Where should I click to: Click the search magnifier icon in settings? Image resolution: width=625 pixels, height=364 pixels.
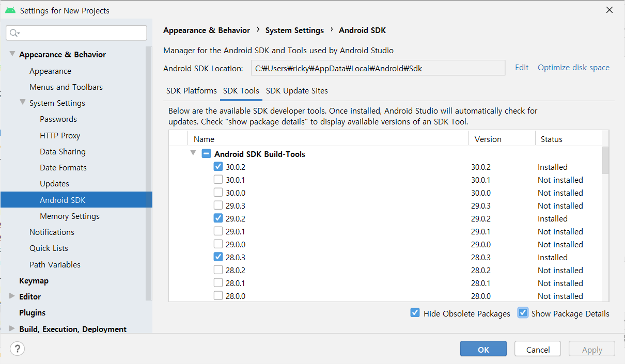tap(14, 33)
